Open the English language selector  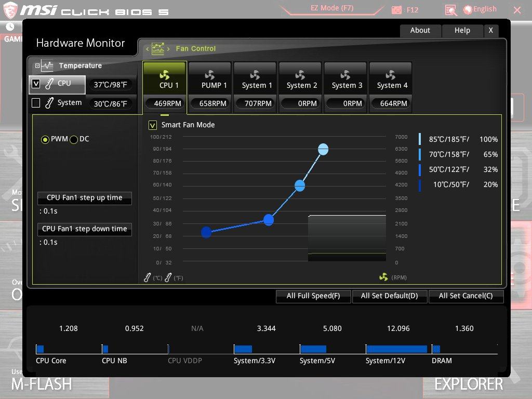[480, 9]
